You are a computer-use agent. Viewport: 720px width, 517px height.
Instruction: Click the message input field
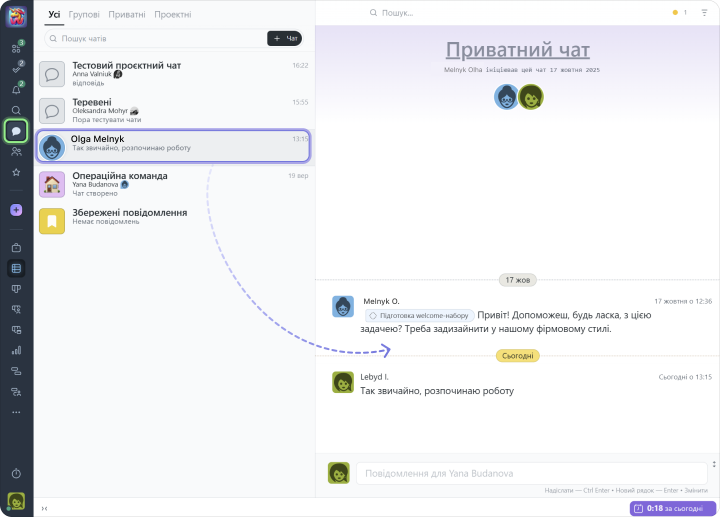click(x=530, y=473)
